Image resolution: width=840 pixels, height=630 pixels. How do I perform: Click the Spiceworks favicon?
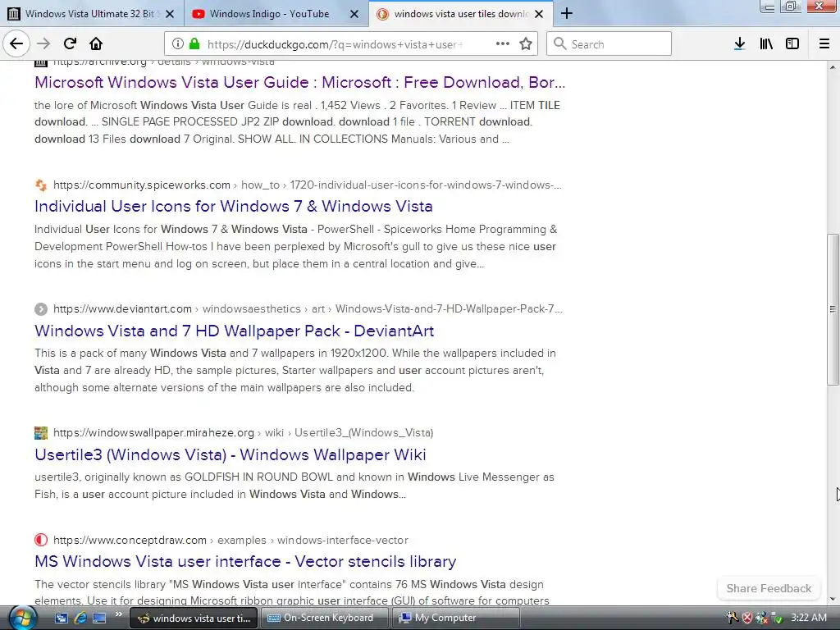[x=41, y=185]
